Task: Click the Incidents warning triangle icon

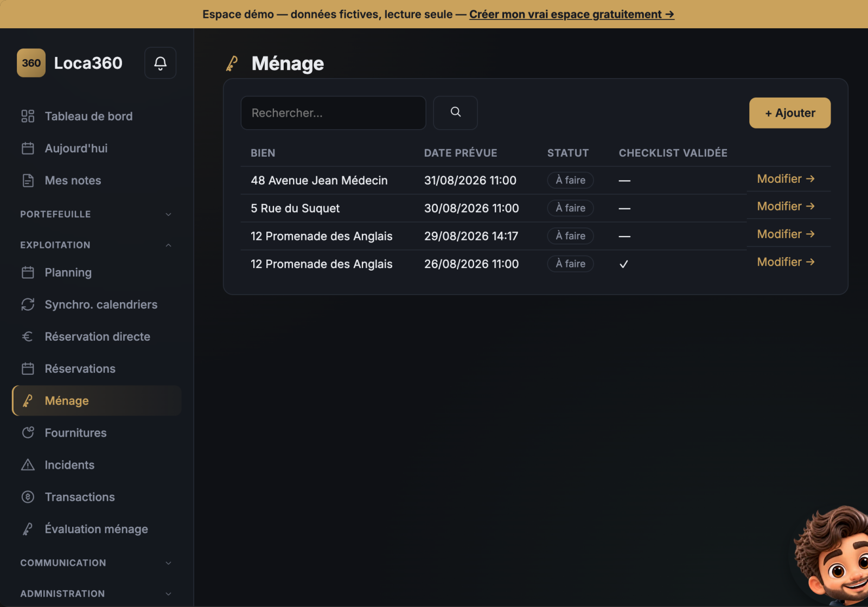Action: point(28,465)
